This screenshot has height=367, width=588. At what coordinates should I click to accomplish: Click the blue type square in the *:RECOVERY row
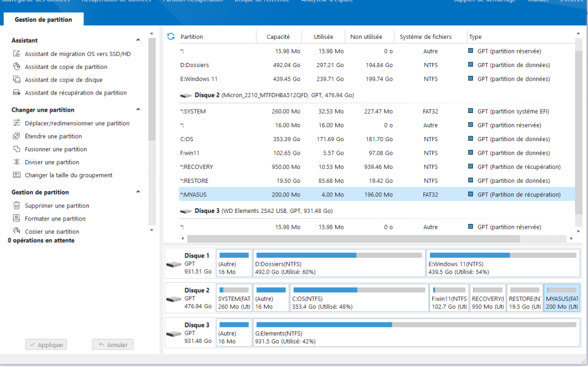(470, 166)
